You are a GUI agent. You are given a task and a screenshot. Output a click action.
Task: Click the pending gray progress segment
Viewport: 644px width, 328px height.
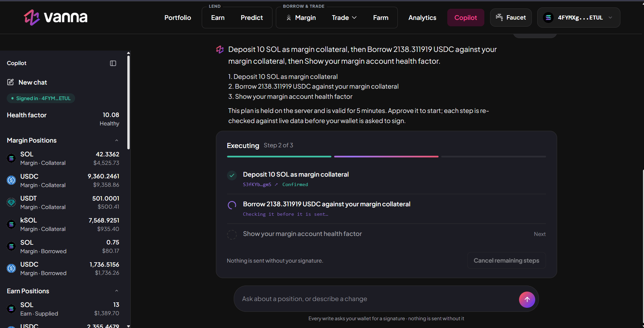click(x=493, y=156)
